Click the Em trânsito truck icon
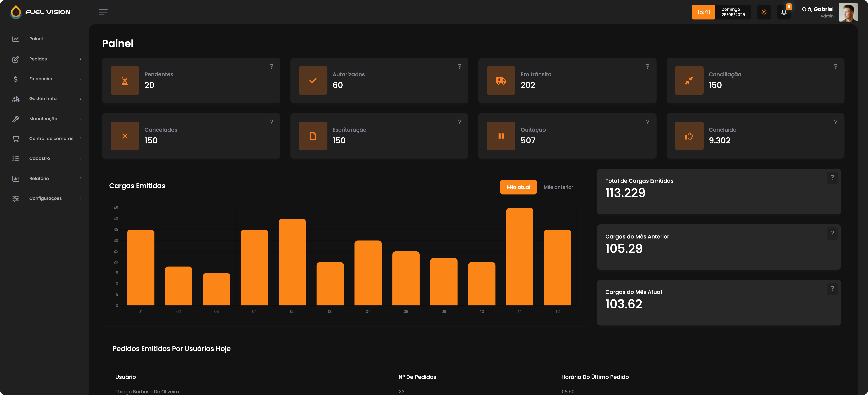868x395 pixels. pos(501,80)
